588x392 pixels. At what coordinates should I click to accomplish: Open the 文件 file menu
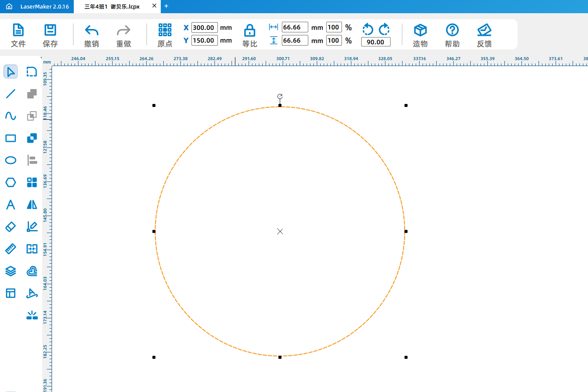point(18,35)
